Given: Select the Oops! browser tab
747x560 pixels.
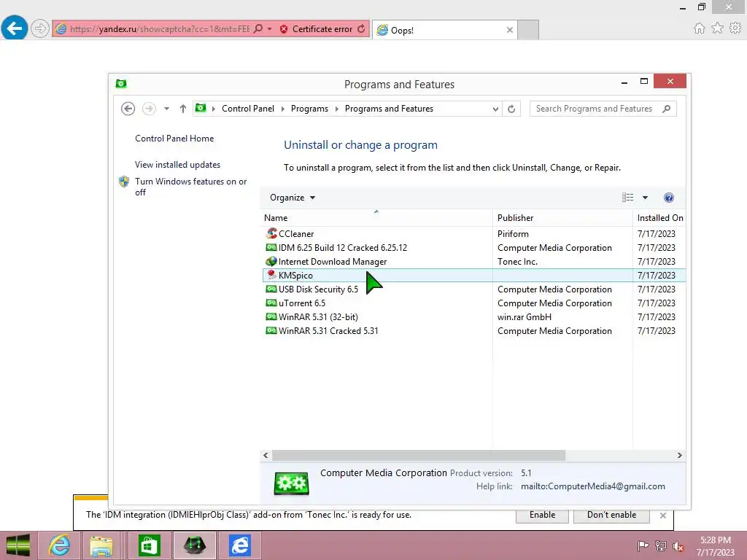Looking at the screenshot, I should 444,30.
